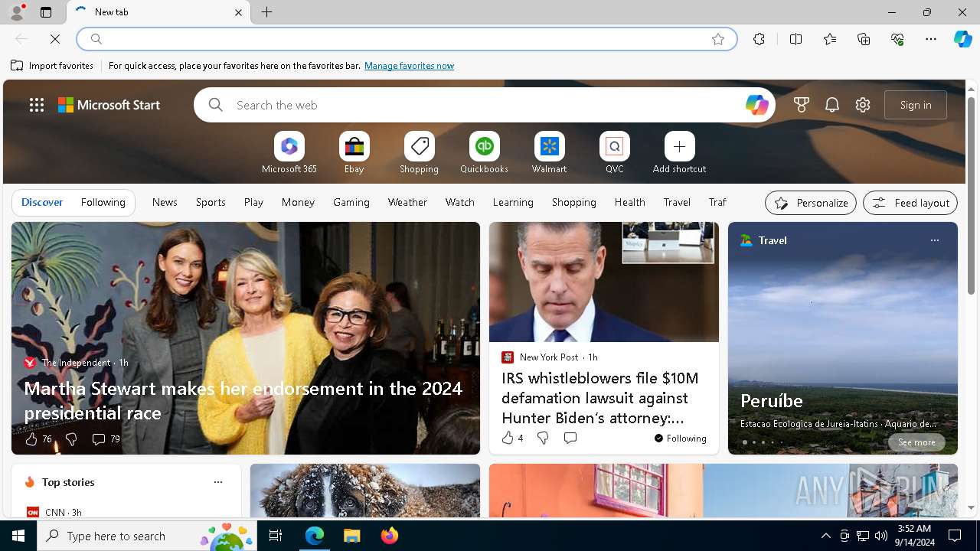This screenshot has width=980, height=551.
Task: Open the Sports category
Action: (x=211, y=202)
